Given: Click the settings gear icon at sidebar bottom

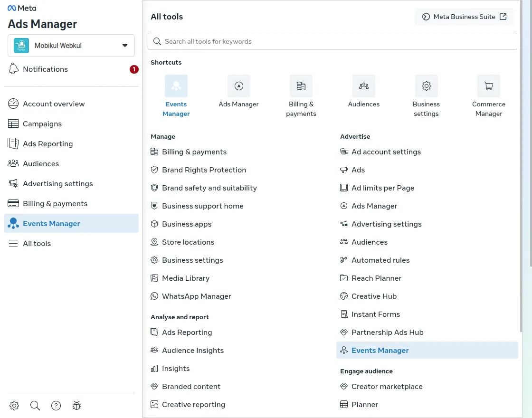Looking at the screenshot, I should pyautogui.click(x=14, y=406).
